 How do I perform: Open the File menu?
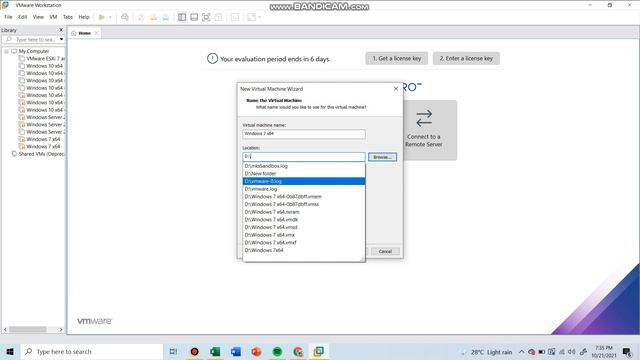[8, 17]
